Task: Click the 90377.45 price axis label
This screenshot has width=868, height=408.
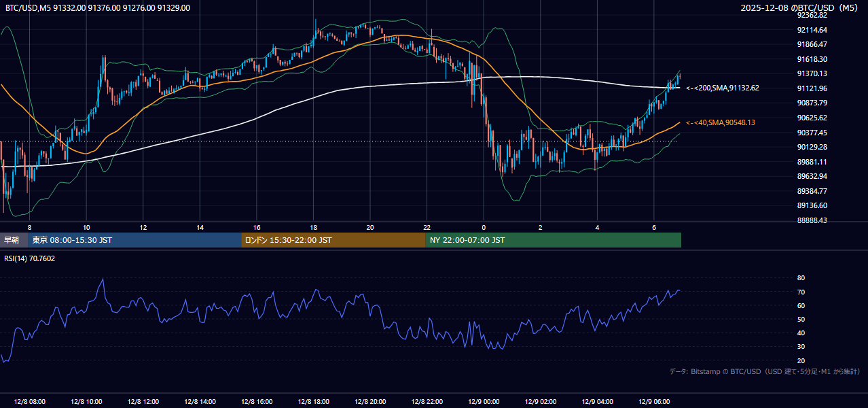Action: point(812,133)
